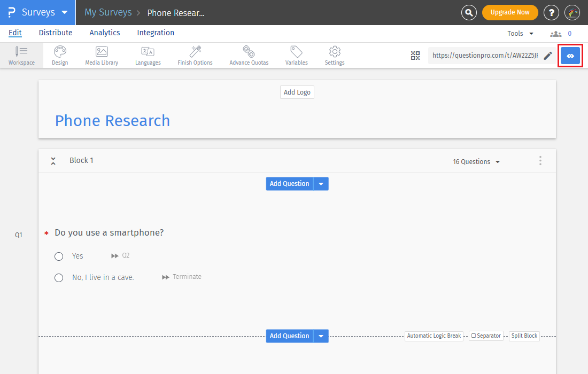
Task: Open Advance Quotas
Action: click(249, 56)
